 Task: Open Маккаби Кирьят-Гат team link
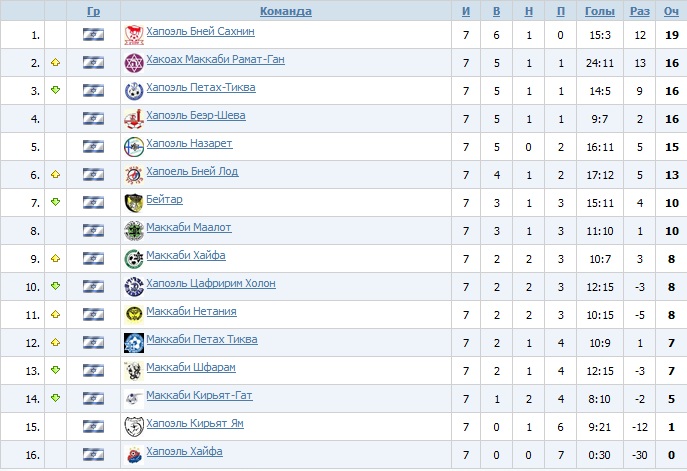click(199, 396)
